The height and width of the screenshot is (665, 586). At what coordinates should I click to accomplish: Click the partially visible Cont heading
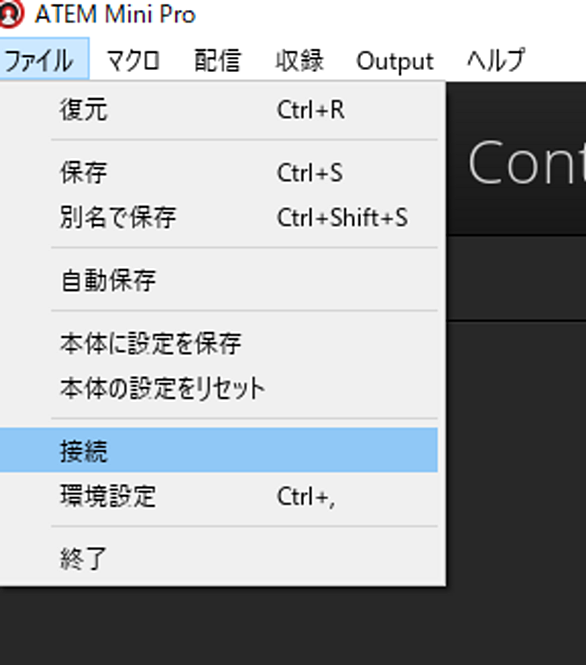coord(527,162)
